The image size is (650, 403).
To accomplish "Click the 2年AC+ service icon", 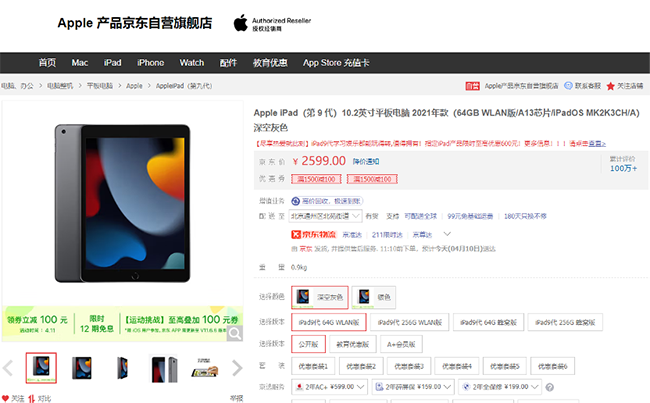I will pos(299,387).
